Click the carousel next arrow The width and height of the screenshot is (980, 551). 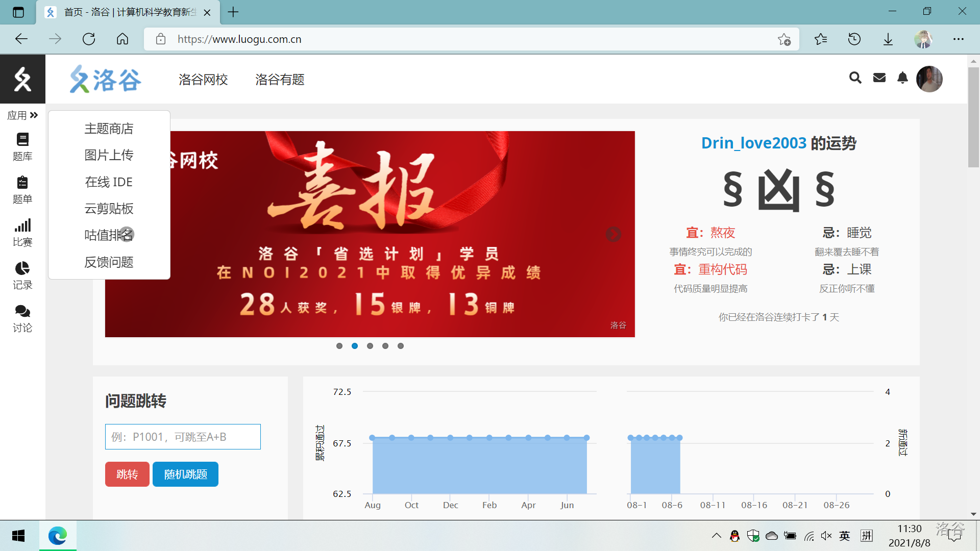point(613,234)
